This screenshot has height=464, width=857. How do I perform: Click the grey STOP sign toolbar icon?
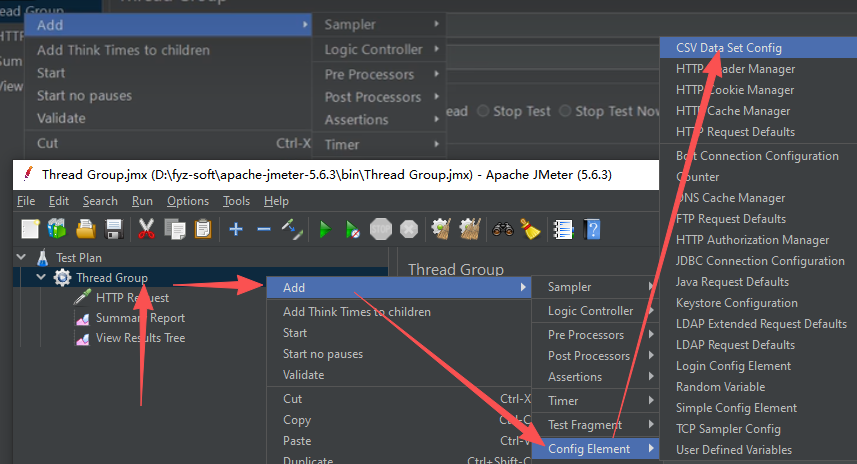[381, 229]
